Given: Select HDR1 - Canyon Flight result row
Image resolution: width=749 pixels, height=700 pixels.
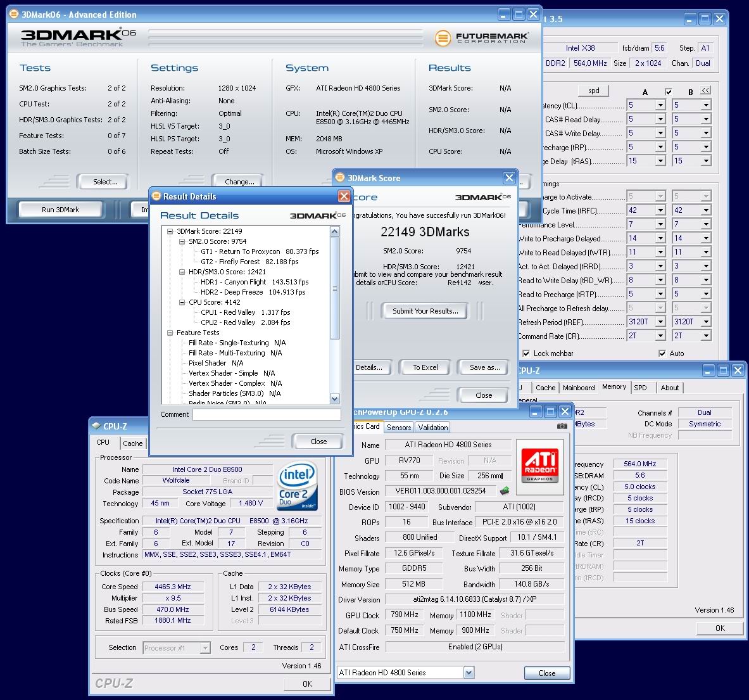Looking at the screenshot, I should tap(255, 282).
